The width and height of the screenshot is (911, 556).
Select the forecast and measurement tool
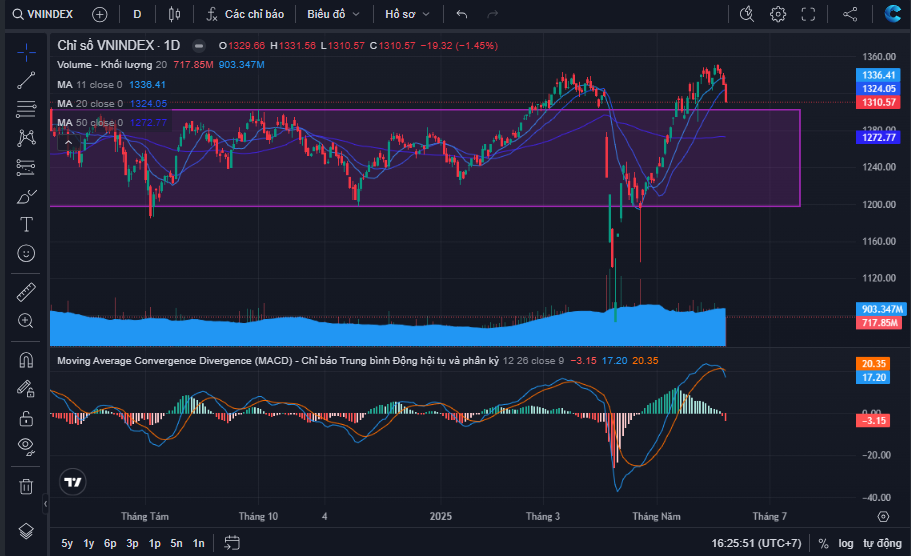(26, 167)
